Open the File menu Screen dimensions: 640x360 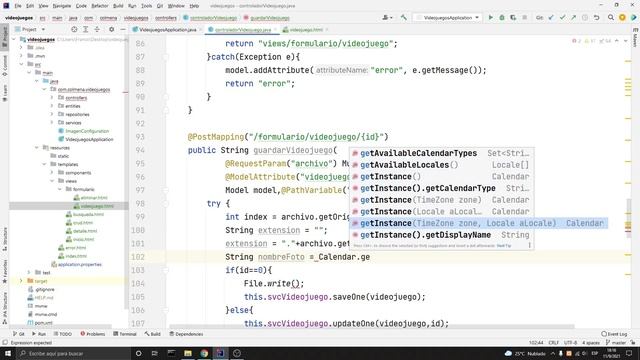18,6
